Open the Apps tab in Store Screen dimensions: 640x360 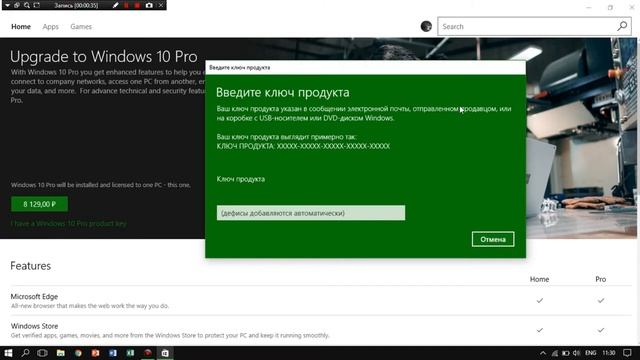click(51, 27)
